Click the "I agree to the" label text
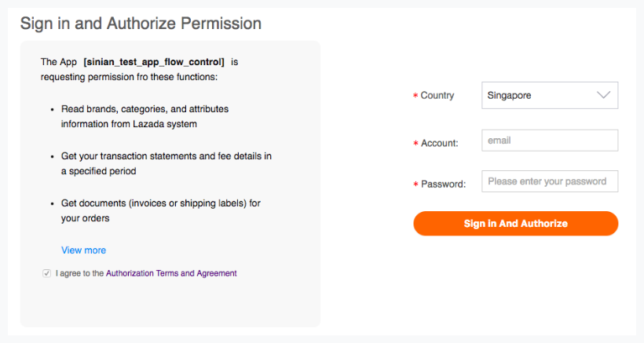This screenshot has height=343, width=644. [x=79, y=273]
